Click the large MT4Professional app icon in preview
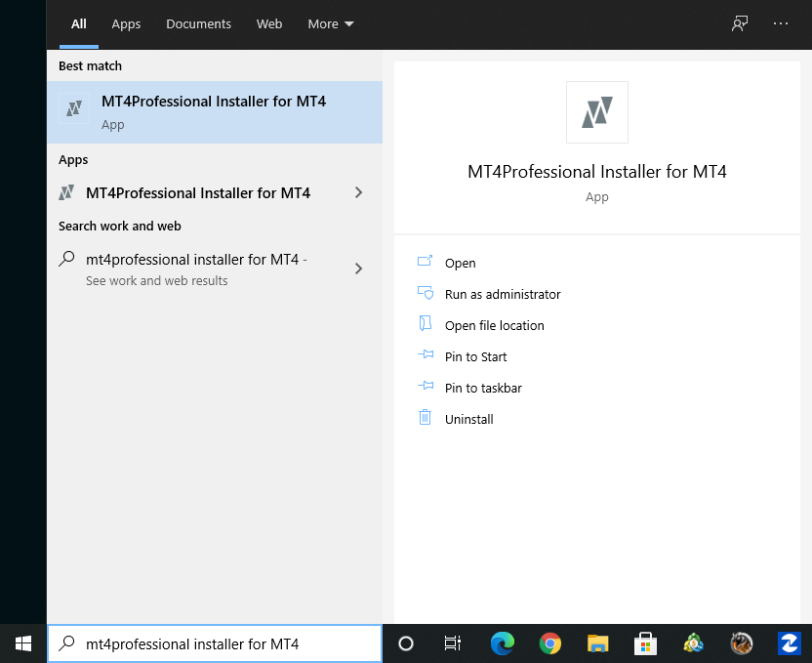This screenshot has width=812, height=663. 597,112
